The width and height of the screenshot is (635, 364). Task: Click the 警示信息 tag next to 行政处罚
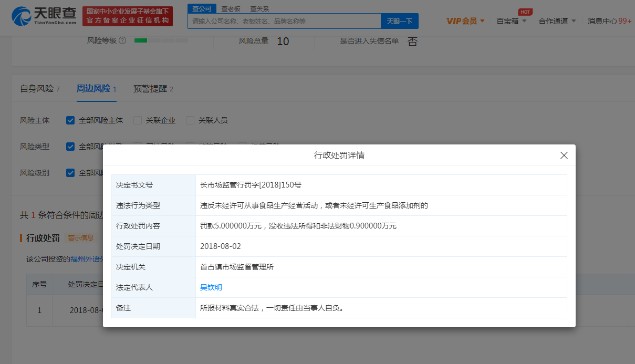point(80,238)
